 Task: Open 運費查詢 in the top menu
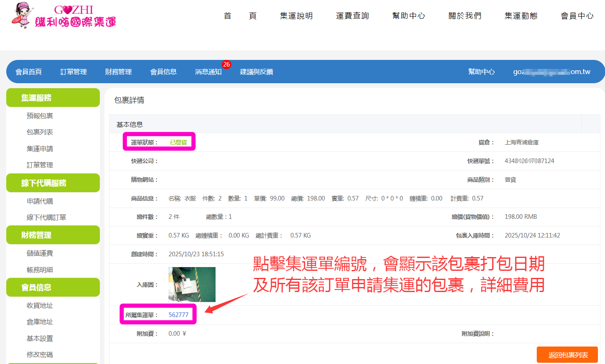352,16
